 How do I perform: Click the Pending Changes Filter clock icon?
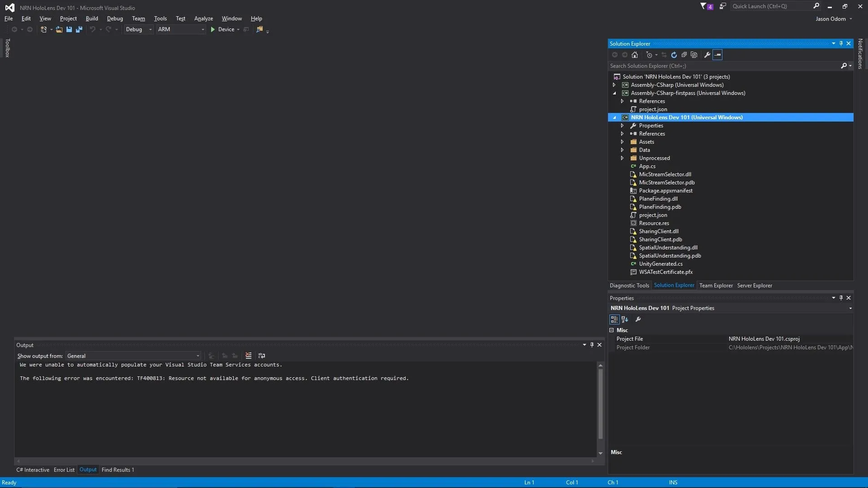[x=649, y=55]
